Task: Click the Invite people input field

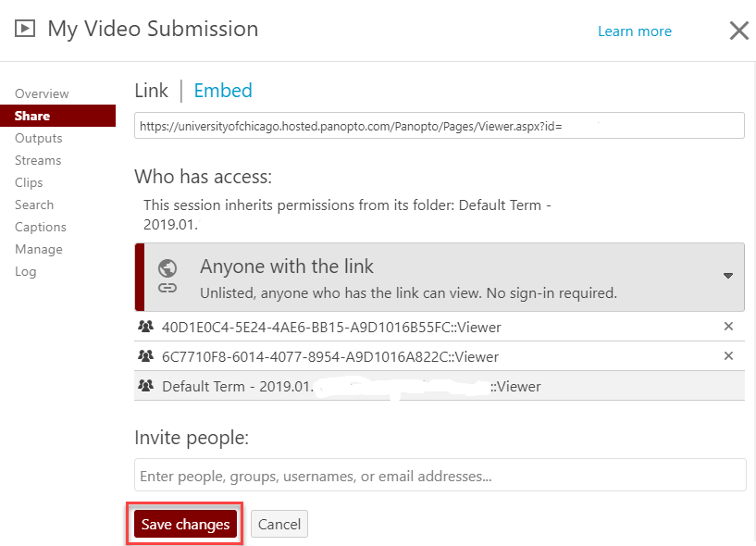Action: (440, 476)
